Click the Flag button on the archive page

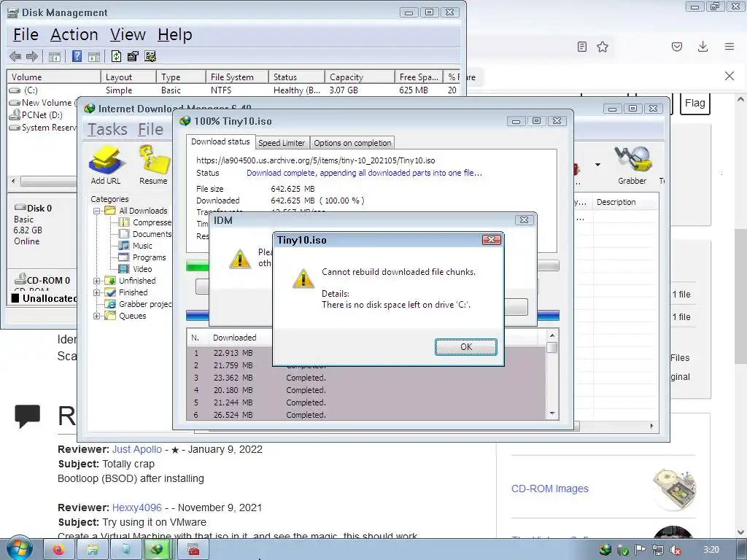[x=695, y=104]
